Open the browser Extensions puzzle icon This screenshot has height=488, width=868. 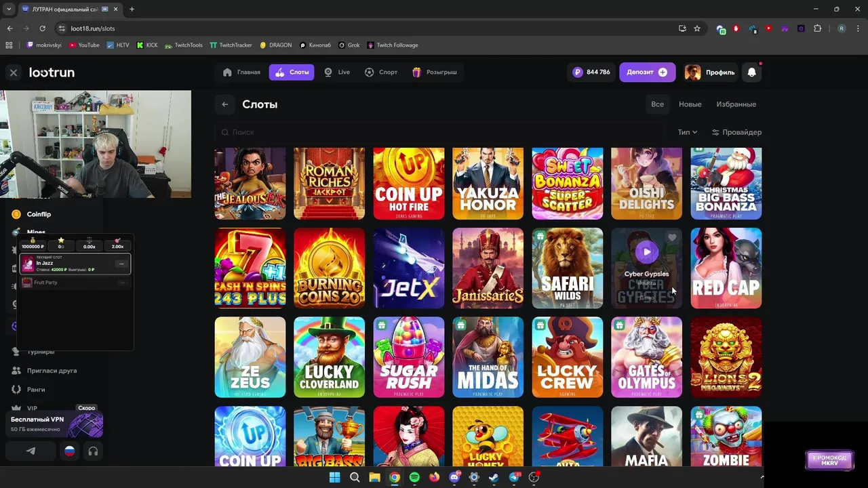(817, 28)
